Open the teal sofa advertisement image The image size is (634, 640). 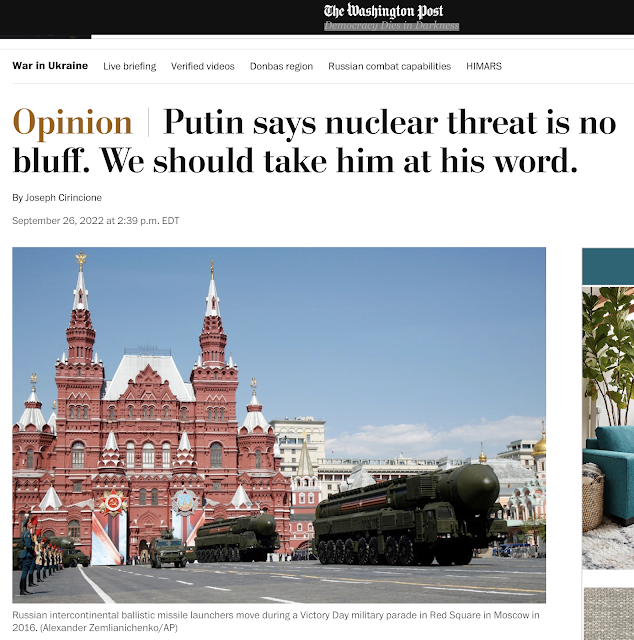point(608,428)
